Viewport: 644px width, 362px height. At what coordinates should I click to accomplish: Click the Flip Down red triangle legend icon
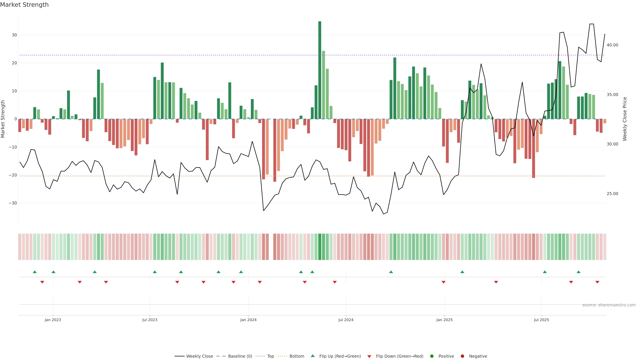click(x=369, y=356)
